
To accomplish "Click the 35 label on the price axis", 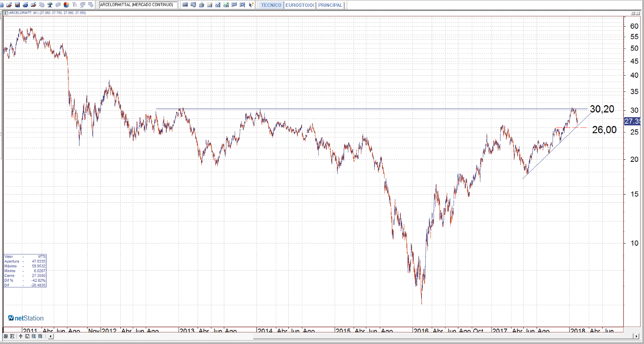I will point(634,91).
